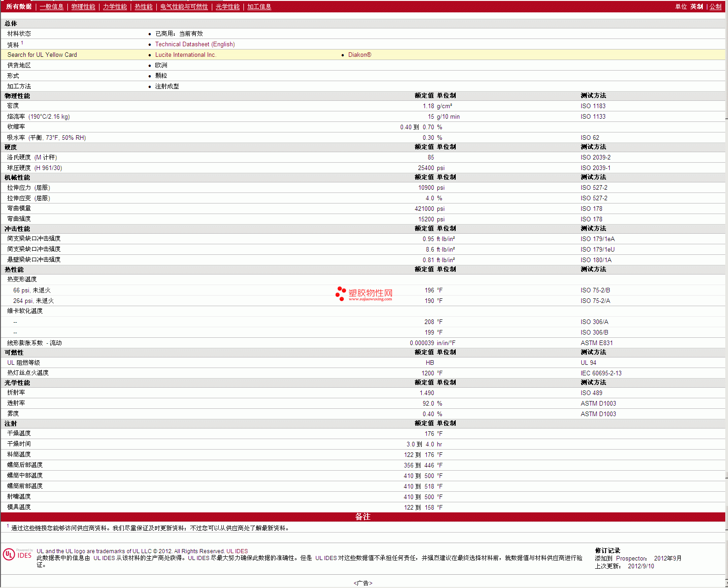
Task: Follow the Diakon® link
Action: click(359, 55)
